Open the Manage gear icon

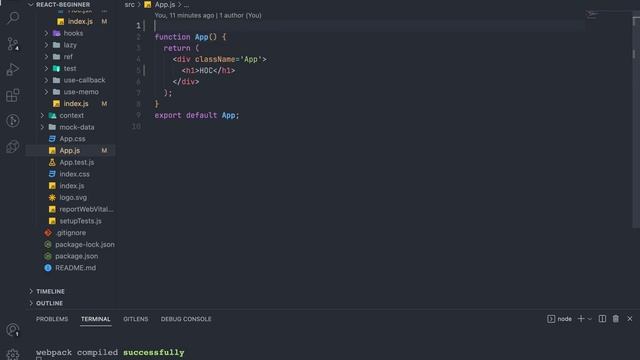[13, 354]
